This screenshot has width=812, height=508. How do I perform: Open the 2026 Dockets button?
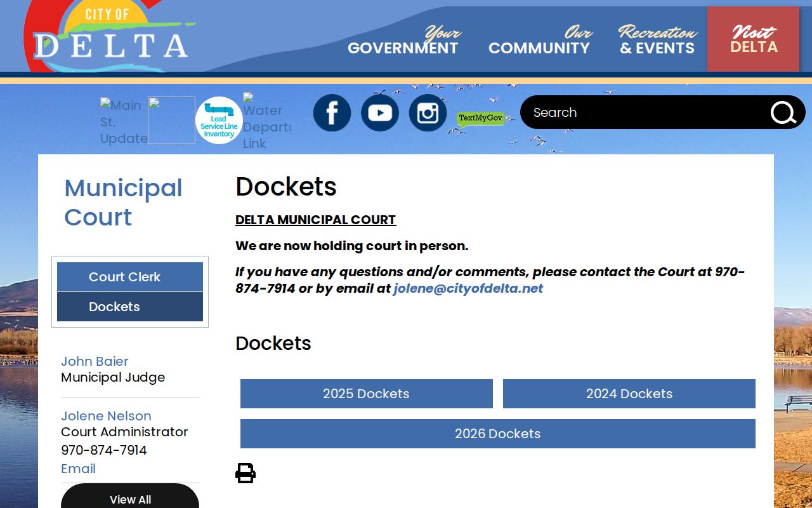point(498,434)
